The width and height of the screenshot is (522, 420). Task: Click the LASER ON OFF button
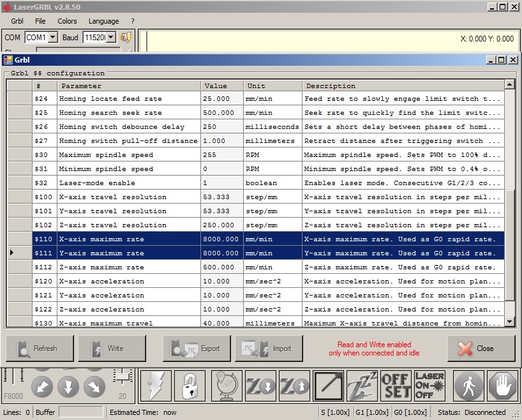(x=429, y=386)
